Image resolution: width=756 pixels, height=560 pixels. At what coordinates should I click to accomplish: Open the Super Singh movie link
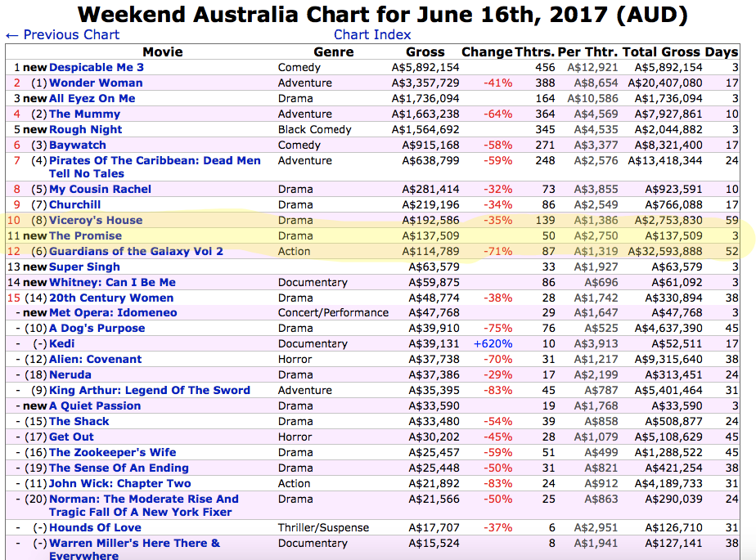point(84,267)
